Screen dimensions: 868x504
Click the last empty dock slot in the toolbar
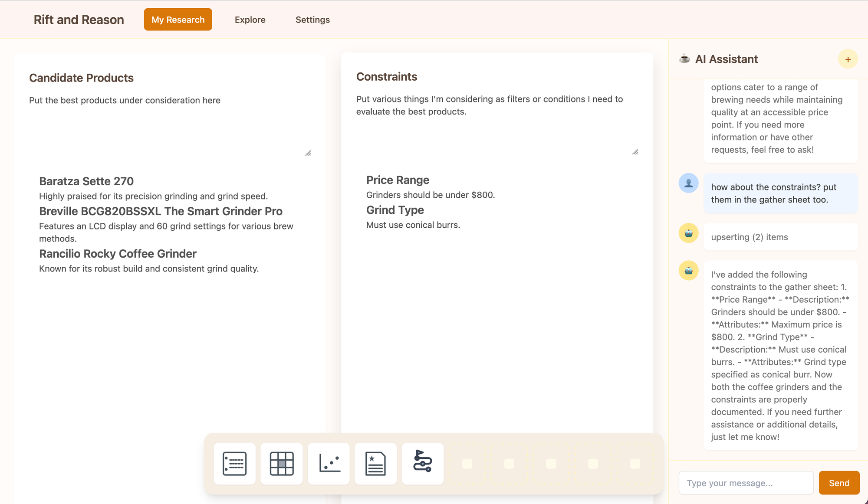(635, 464)
